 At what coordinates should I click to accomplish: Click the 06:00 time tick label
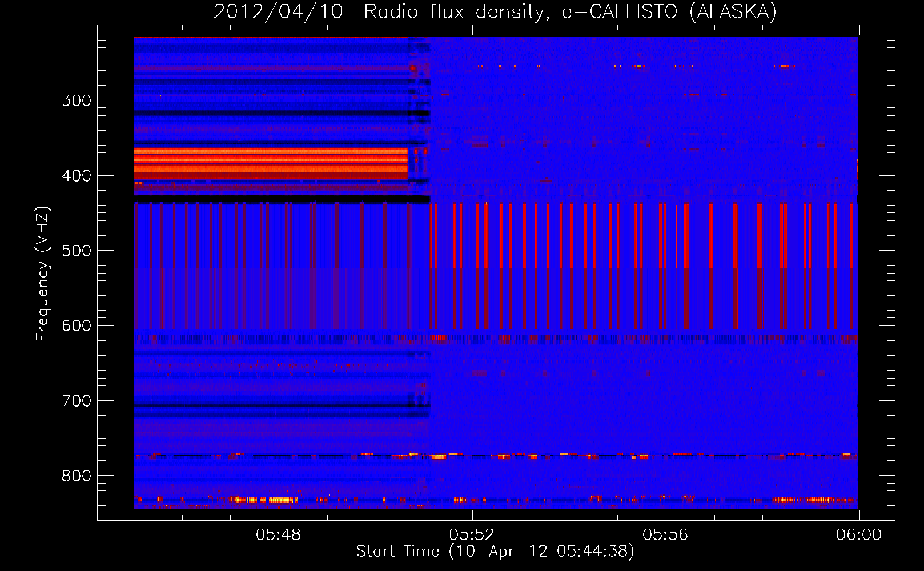pos(859,535)
